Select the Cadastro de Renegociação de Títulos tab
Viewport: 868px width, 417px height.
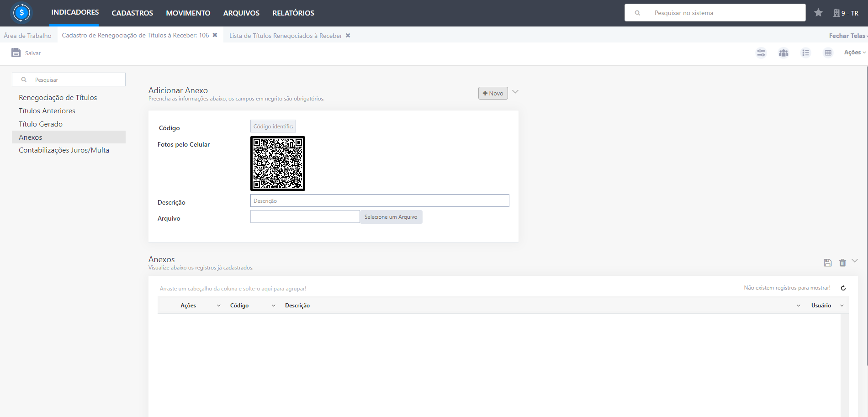pos(135,35)
